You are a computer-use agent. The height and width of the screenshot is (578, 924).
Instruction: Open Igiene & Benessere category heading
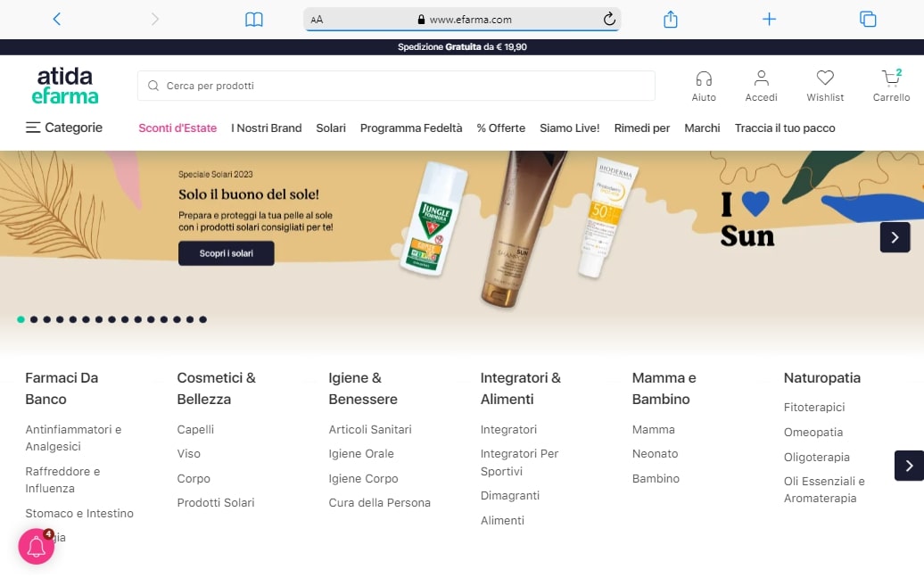[363, 388]
